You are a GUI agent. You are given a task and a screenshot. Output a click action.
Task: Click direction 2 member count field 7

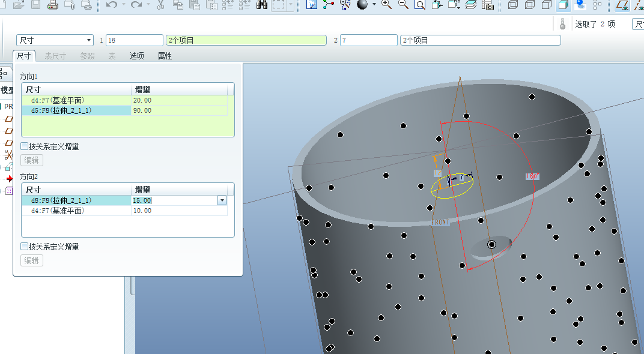368,40
